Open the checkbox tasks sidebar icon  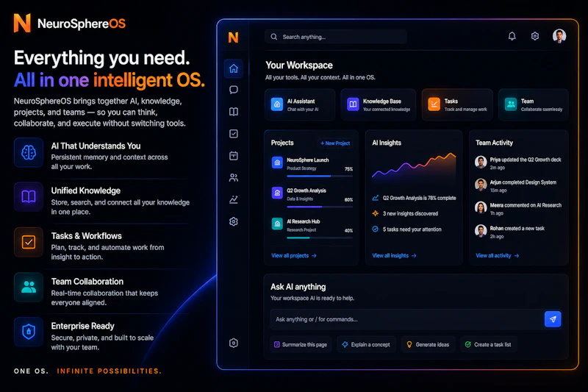click(234, 134)
